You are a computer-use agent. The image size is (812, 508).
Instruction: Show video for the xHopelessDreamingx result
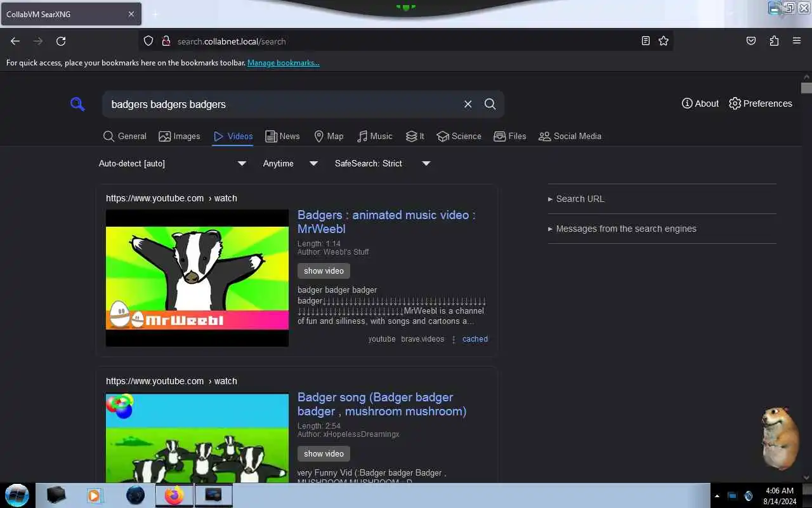point(324,453)
